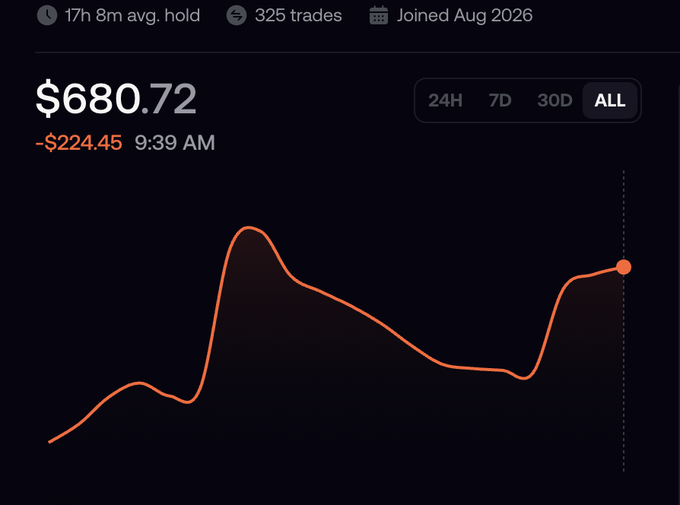Click the -$224.45 change amount
Screen dimensions: 680x505
78,143
